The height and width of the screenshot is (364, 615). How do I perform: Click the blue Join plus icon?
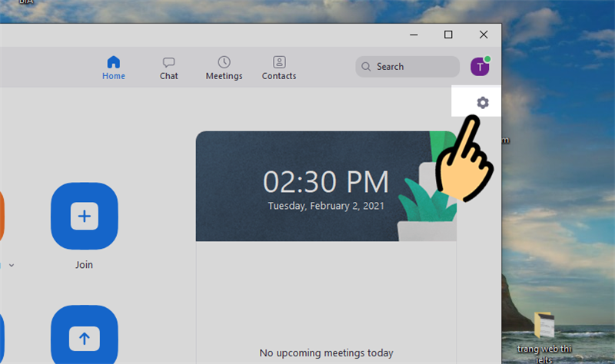pyautogui.click(x=84, y=217)
